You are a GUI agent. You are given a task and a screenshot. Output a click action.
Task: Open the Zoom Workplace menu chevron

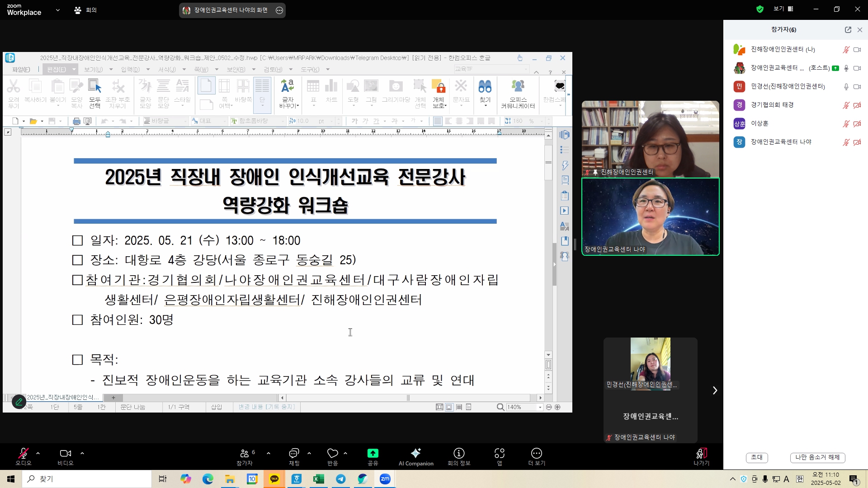(x=58, y=10)
